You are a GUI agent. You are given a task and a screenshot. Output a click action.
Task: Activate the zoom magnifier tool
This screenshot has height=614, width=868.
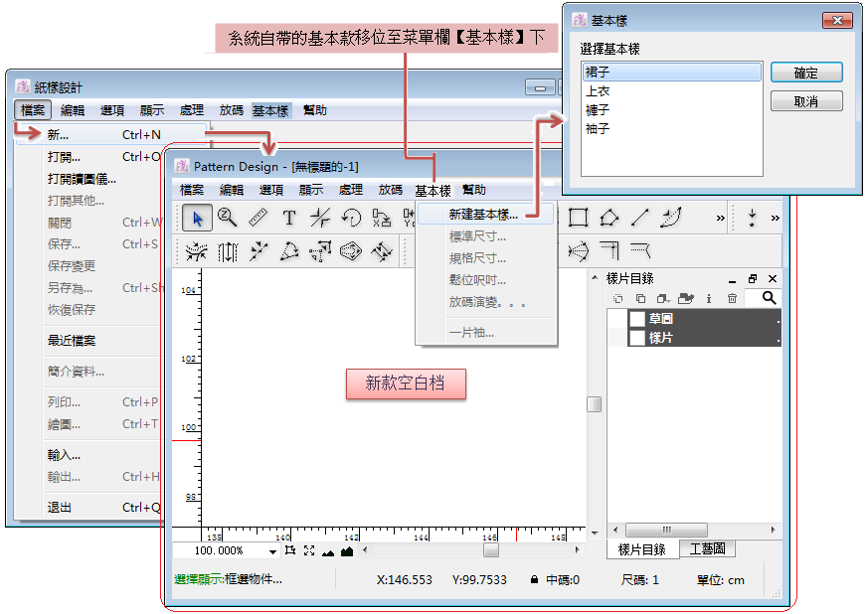(x=228, y=218)
